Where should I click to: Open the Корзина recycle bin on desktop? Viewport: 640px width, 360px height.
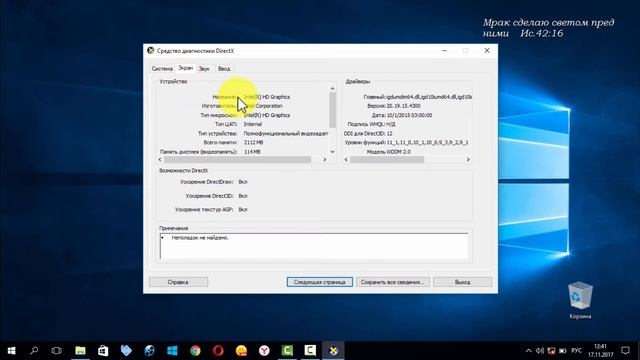point(580,300)
